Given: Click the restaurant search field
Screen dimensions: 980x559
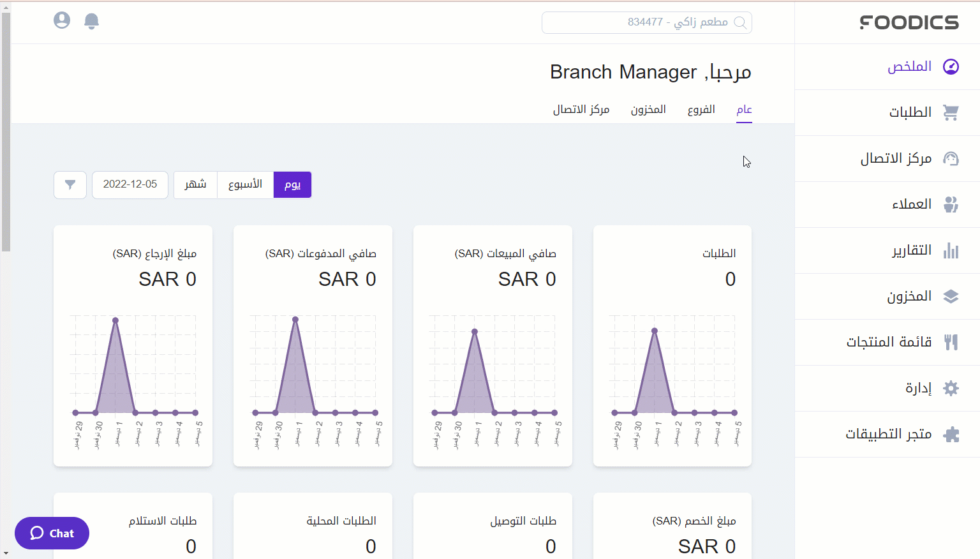Looking at the screenshot, I should click(x=647, y=22).
